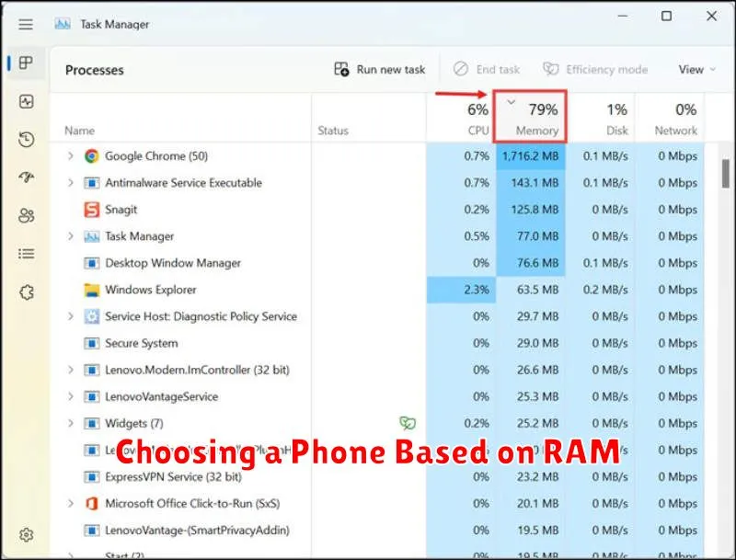Sort processes by Name column
Image resolution: width=736 pixels, height=560 pixels.
180,118
